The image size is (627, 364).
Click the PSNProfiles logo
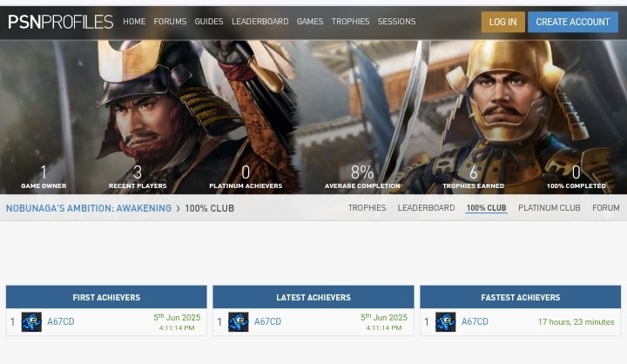(61, 22)
